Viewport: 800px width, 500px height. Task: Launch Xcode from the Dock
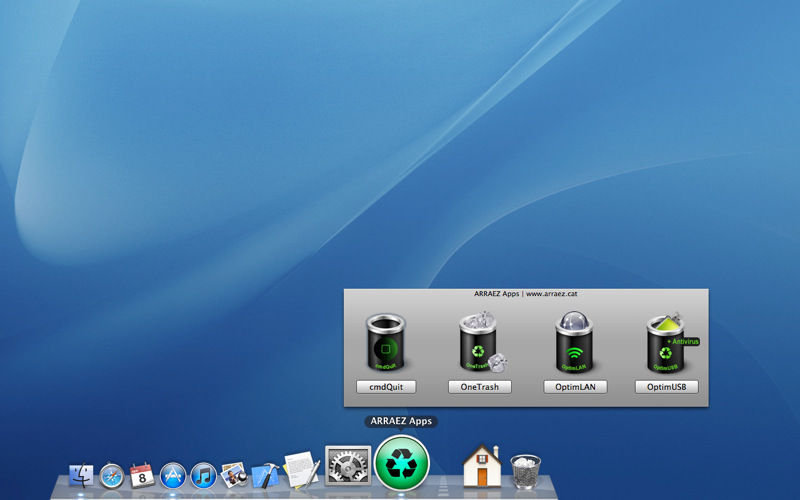[x=265, y=476]
